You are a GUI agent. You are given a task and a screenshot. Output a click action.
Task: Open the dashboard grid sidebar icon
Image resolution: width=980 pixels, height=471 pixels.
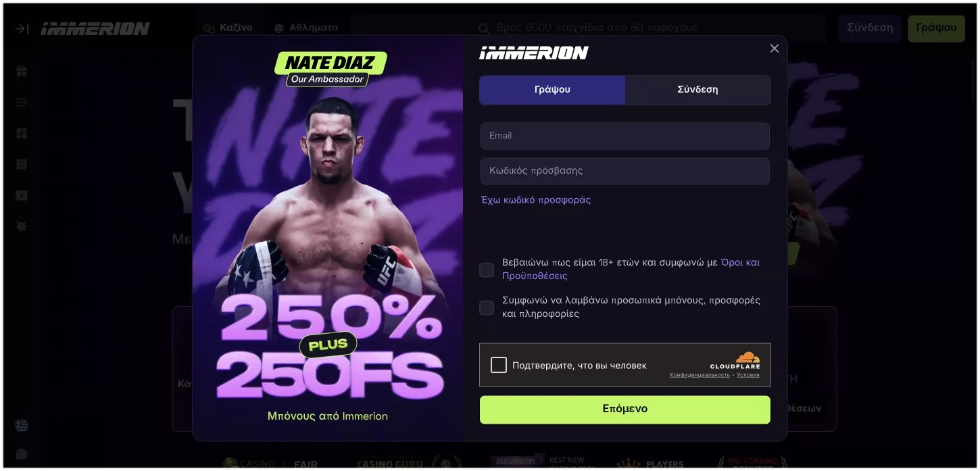coord(22,133)
